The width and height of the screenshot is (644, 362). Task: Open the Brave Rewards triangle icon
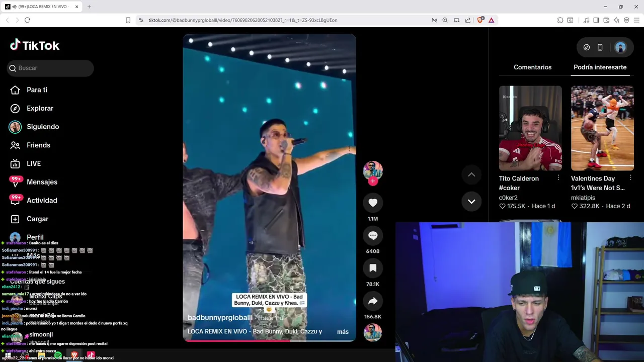click(x=491, y=20)
